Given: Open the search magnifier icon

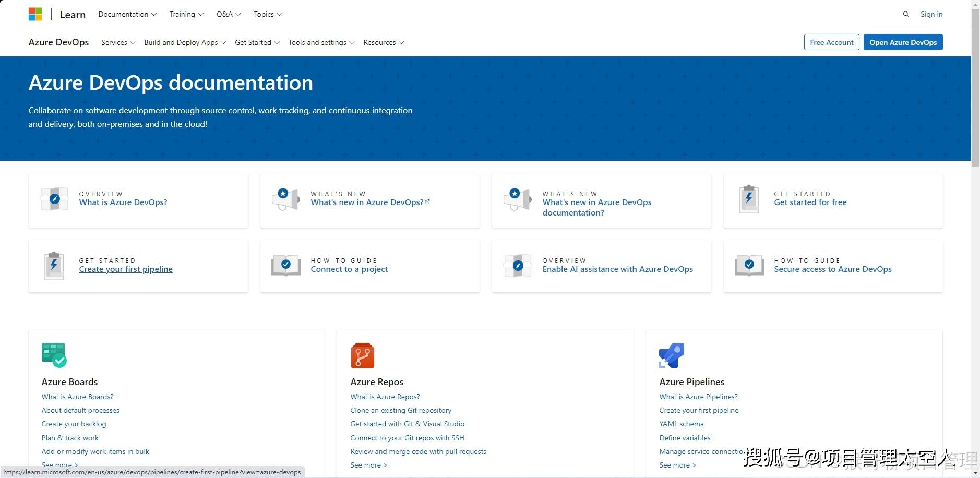Looking at the screenshot, I should 906,14.
